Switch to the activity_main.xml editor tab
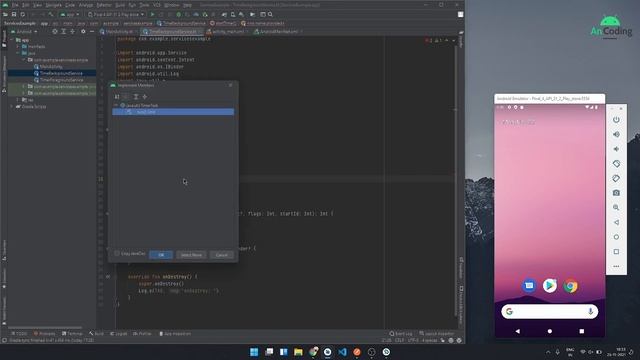This screenshot has height=360, width=640. (x=227, y=31)
